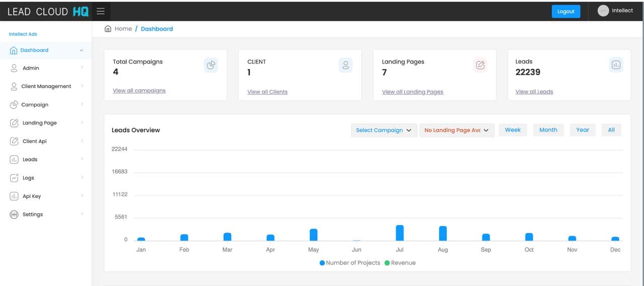Open Settings in the sidebar
Image resolution: width=644 pixels, height=286 pixels.
(33, 215)
